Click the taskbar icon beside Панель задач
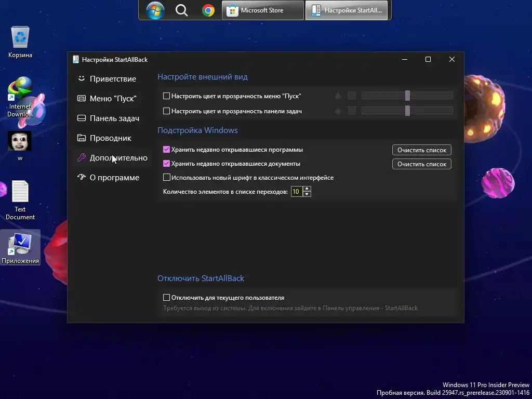The width and height of the screenshot is (532, 399). (x=82, y=118)
